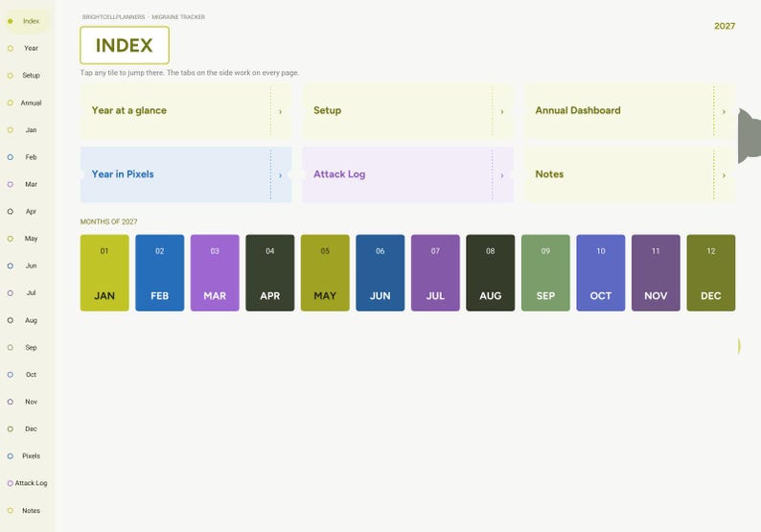Open the 05 MAY month card

coord(325,273)
